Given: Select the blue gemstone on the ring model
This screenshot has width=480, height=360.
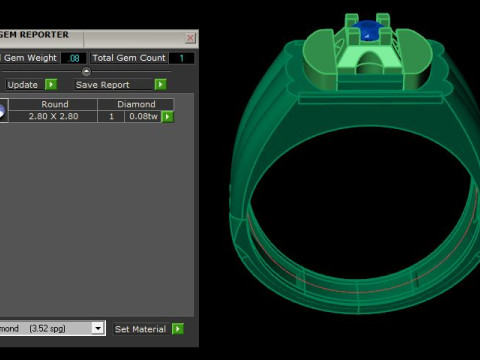Looking at the screenshot, I should tap(367, 30).
